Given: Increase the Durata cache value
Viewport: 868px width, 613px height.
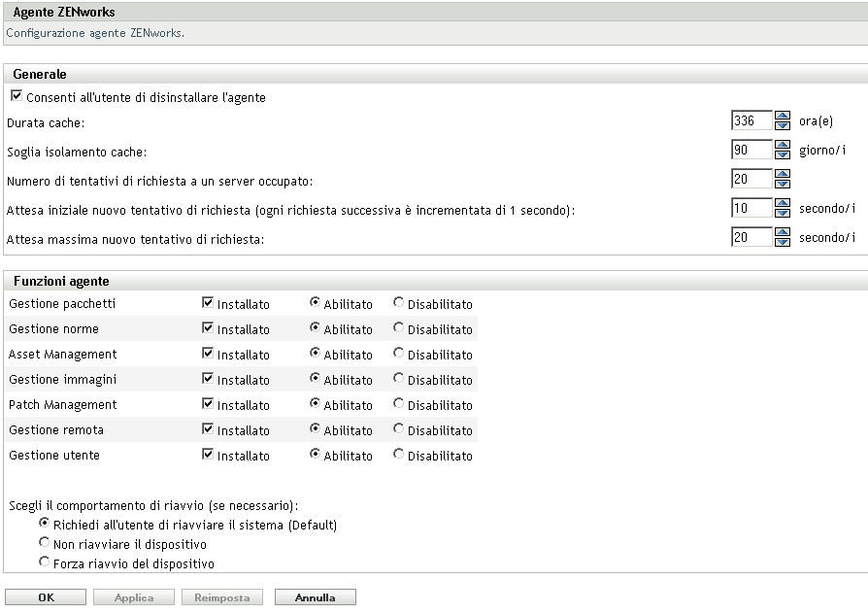Looking at the screenshot, I should click(x=783, y=117).
